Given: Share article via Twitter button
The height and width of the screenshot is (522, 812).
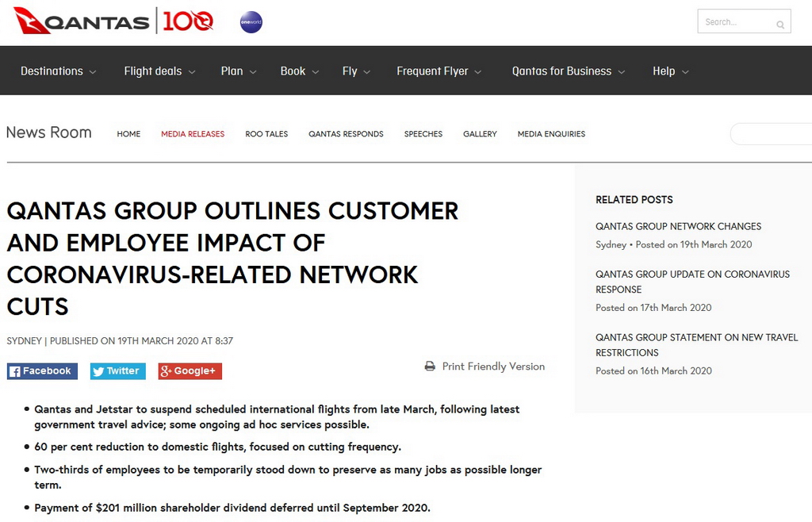Looking at the screenshot, I should coord(118,370).
